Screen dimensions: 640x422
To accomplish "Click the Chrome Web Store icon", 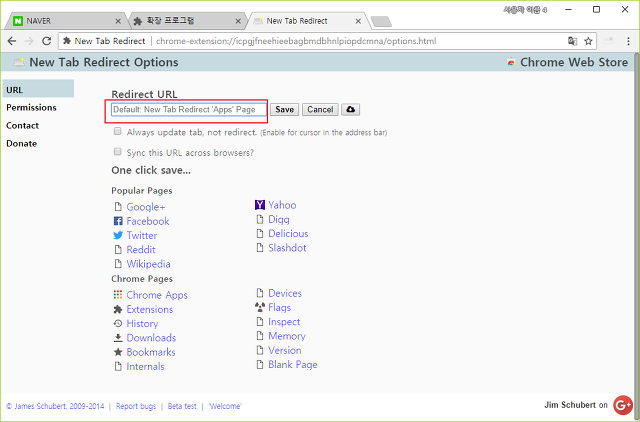I will (511, 62).
